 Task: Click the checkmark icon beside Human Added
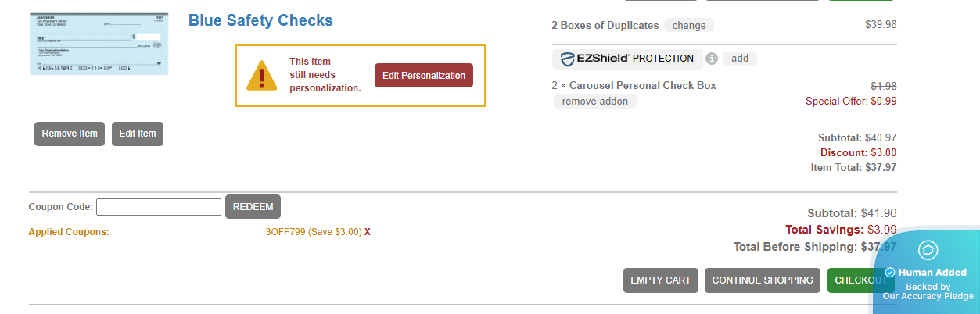(890, 273)
